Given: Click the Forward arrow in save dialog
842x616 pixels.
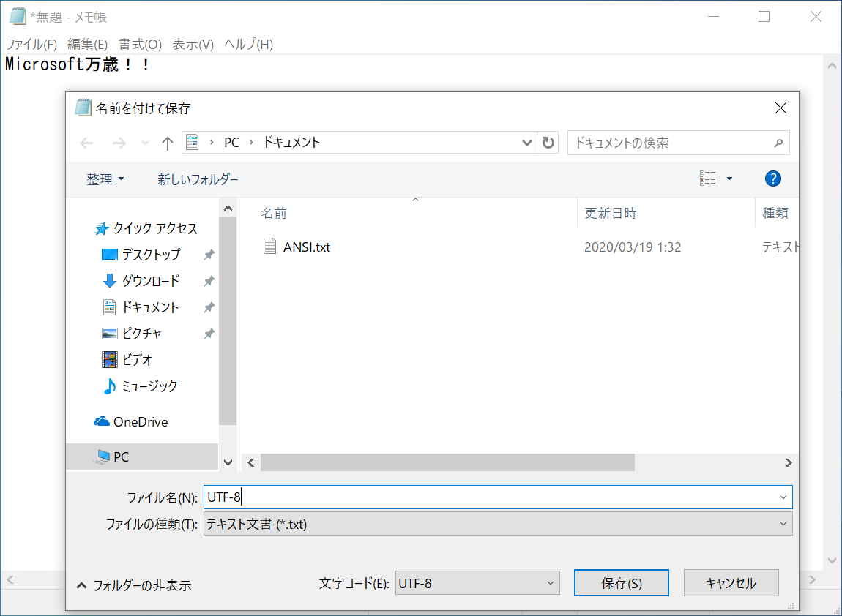Looking at the screenshot, I should (x=119, y=143).
